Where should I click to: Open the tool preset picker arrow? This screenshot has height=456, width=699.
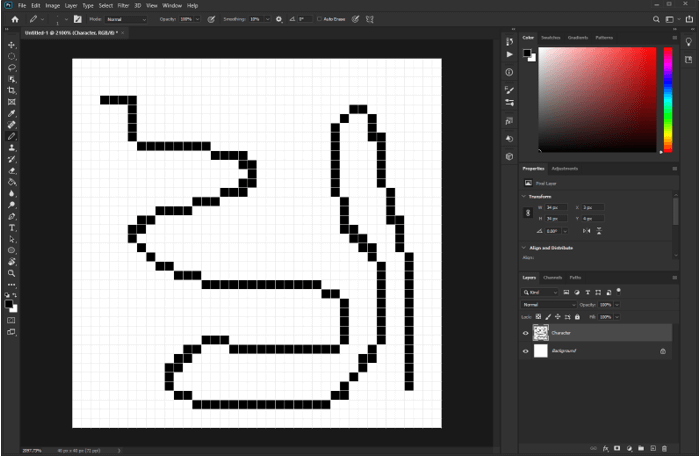[x=42, y=19]
